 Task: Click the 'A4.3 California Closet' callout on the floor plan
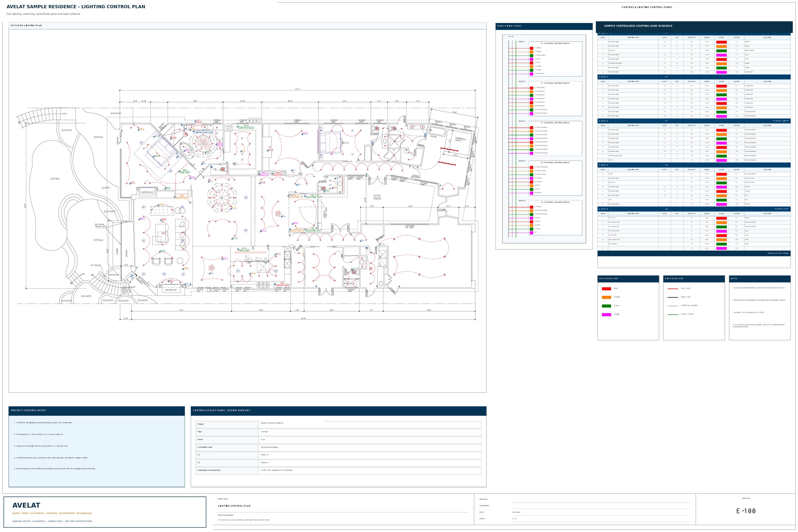point(246,127)
